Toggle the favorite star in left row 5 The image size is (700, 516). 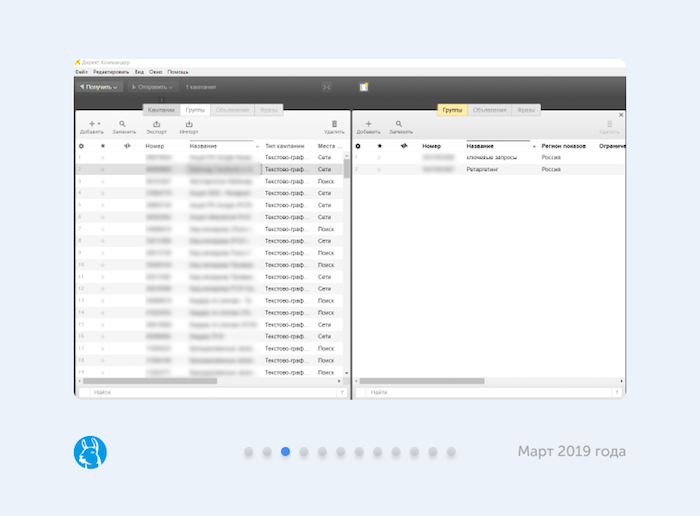pyautogui.click(x=103, y=205)
